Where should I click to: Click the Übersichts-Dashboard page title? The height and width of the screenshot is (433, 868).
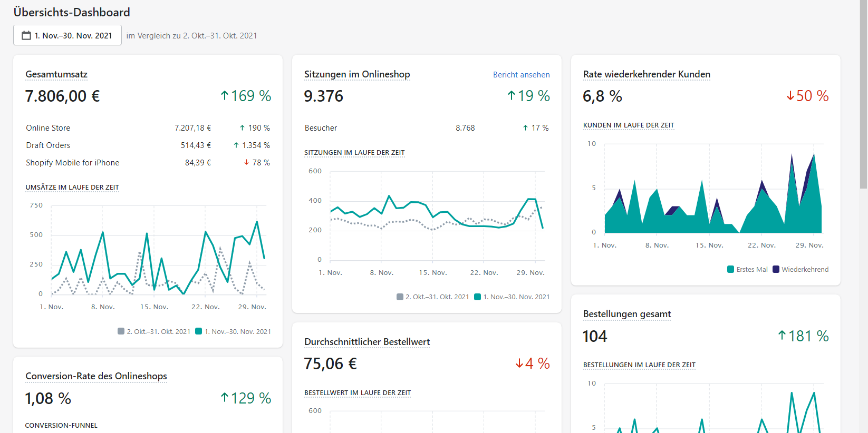[x=72, y=12]
